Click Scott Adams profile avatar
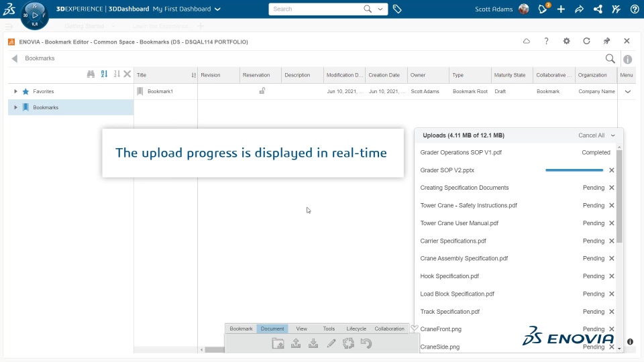This screenshot has width=644, height=362. pyautogui.click(x=524, y=9)
